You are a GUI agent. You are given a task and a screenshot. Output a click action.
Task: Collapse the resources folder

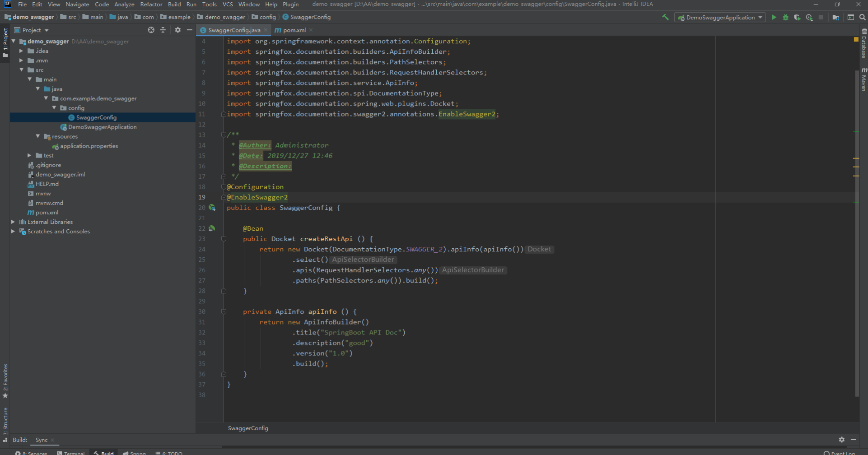point(38,136)
